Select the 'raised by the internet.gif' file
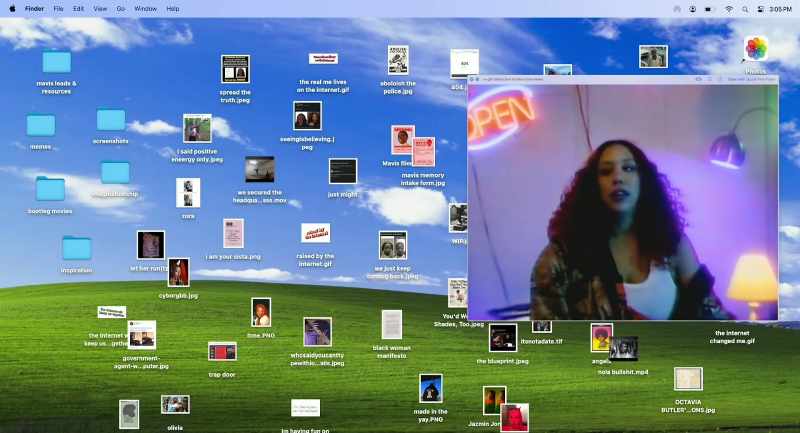This screenshot has width=800, height=433. tap(315, 234)
